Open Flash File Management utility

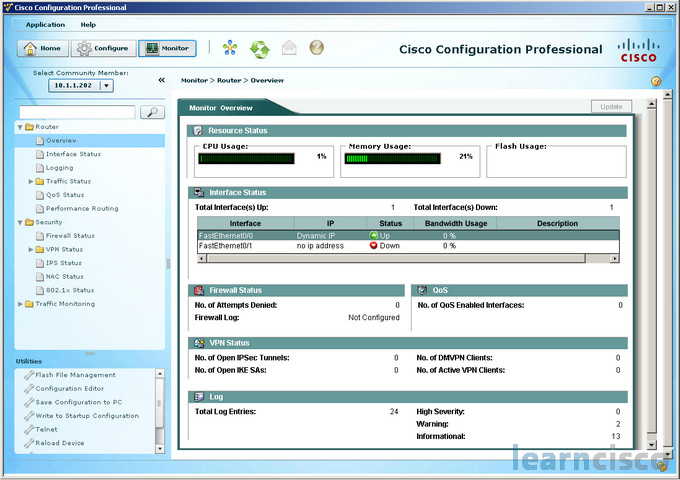pos(75,375)
